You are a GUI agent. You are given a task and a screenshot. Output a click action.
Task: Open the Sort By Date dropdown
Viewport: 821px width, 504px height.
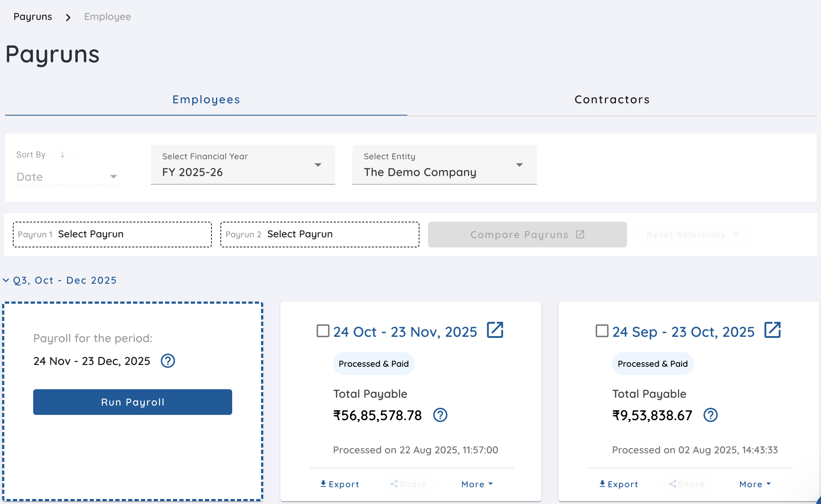click(68, 177)
